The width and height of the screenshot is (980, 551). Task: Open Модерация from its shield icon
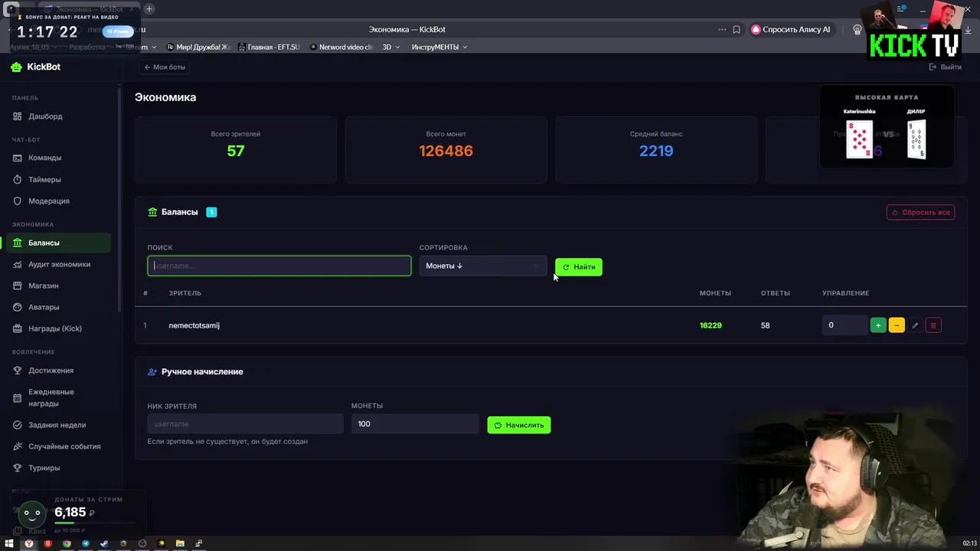(x=18, y=201)
